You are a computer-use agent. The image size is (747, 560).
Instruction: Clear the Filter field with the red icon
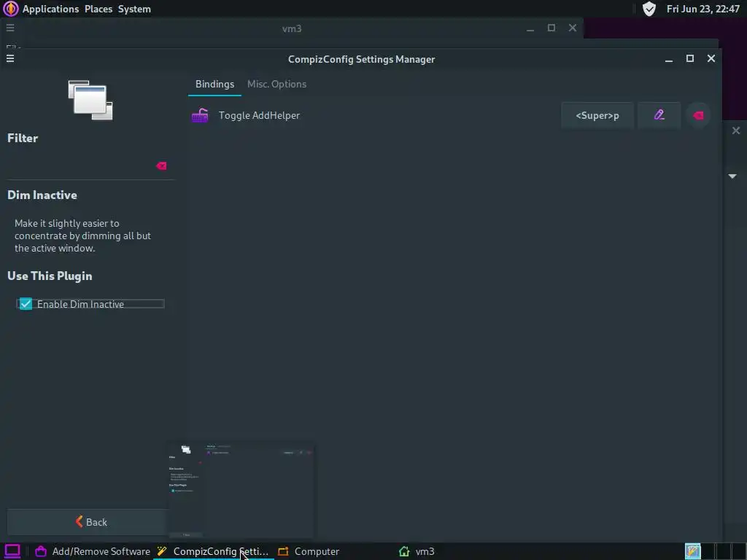161,166
